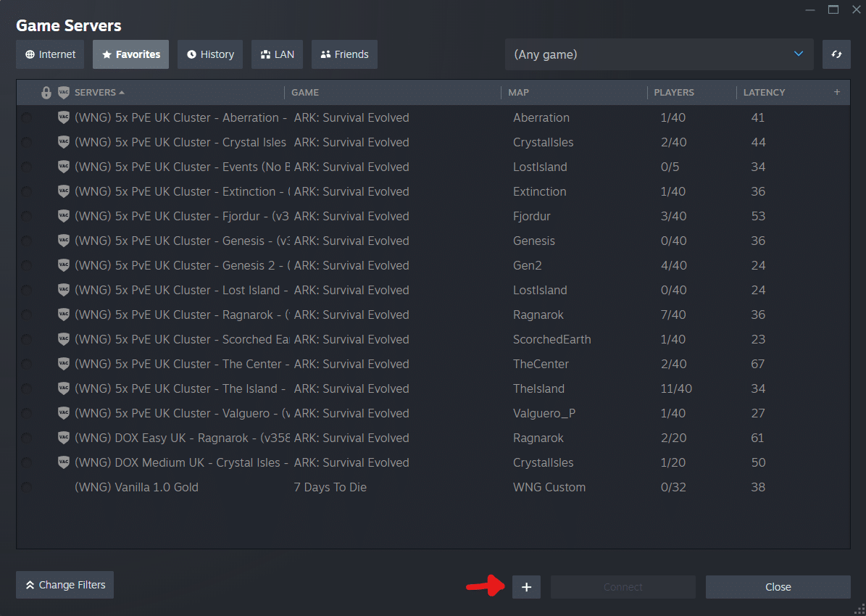Click the Extinction entry in the Map column
This screenshot has height=616, width=866.
(x=540, y=192)
